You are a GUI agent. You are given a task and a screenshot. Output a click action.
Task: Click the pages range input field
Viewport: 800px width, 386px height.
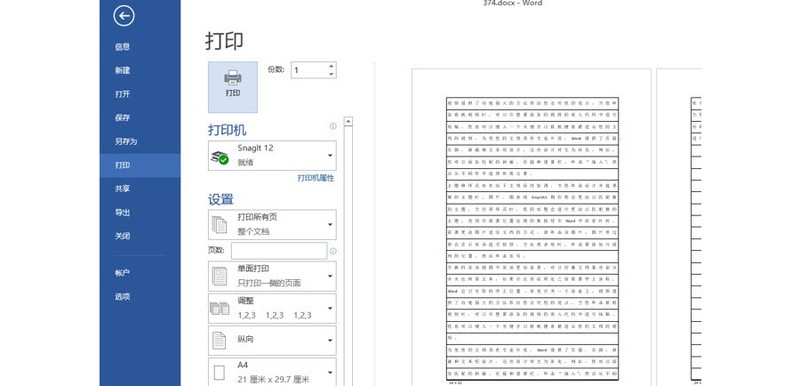(x=279, y=251)
